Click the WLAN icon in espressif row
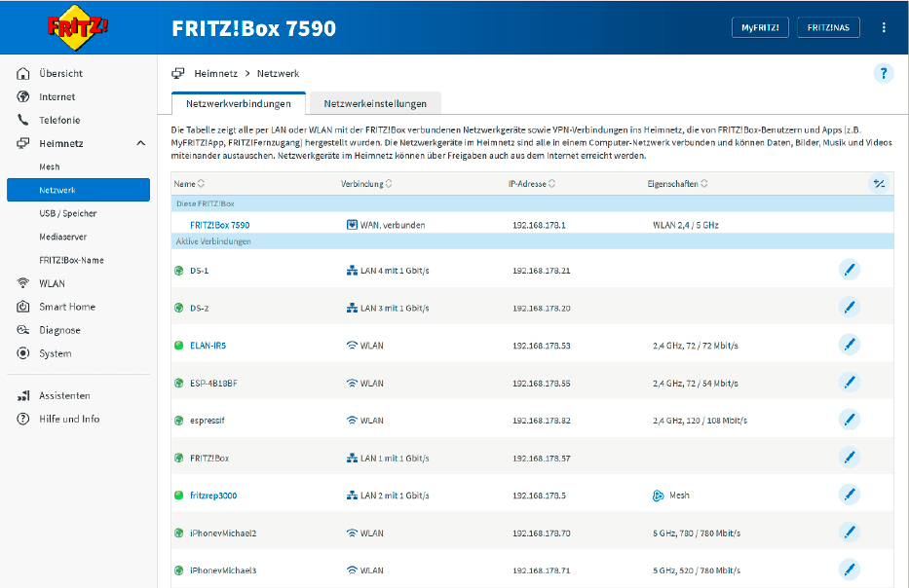This screenshot has width=909, height=588. (352, 420)
